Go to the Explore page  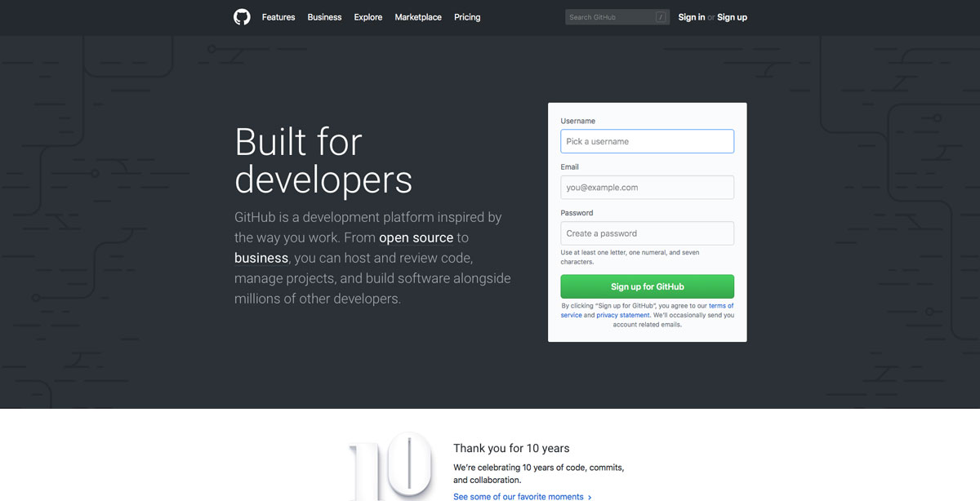pos(368,17)
